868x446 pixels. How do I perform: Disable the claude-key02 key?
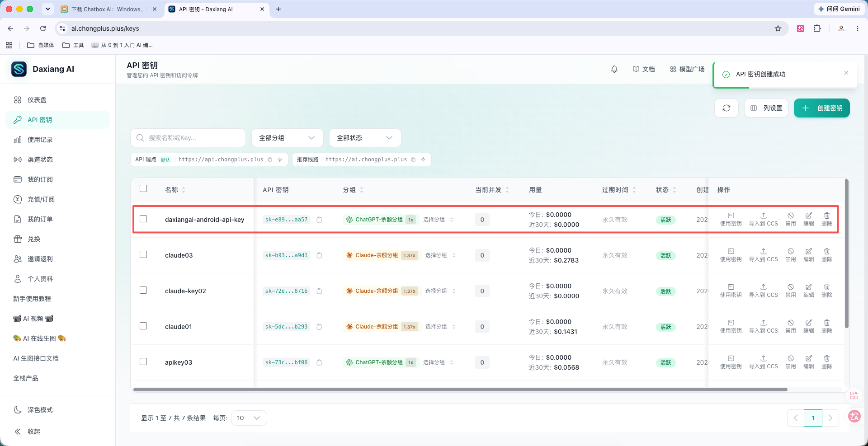790,291
